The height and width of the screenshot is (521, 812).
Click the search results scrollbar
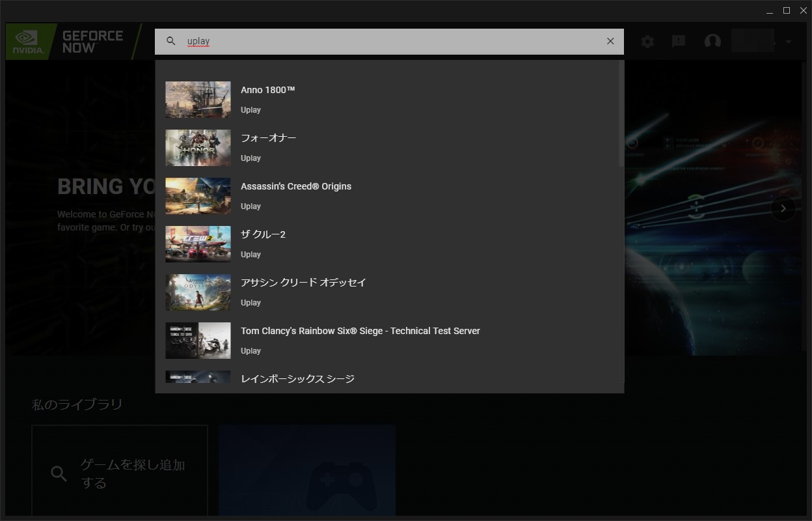(x=621, y=114)
